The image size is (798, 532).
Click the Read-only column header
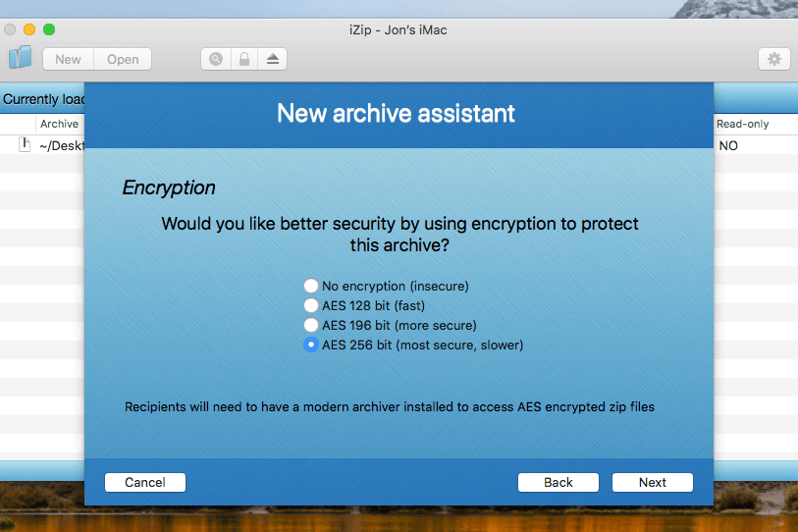(x=743, y=125)
